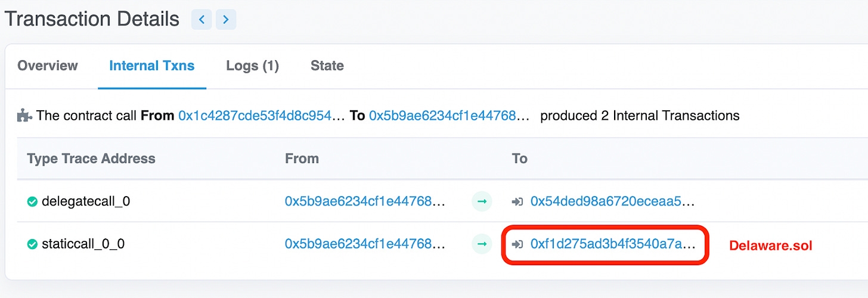Go to next transaction arrow
This screenshot has height=298, width=868.
tap(225, 20)
